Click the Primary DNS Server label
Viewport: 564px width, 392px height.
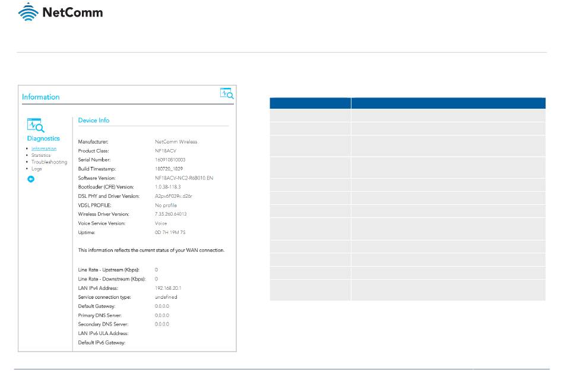click(x=100, y=315)
